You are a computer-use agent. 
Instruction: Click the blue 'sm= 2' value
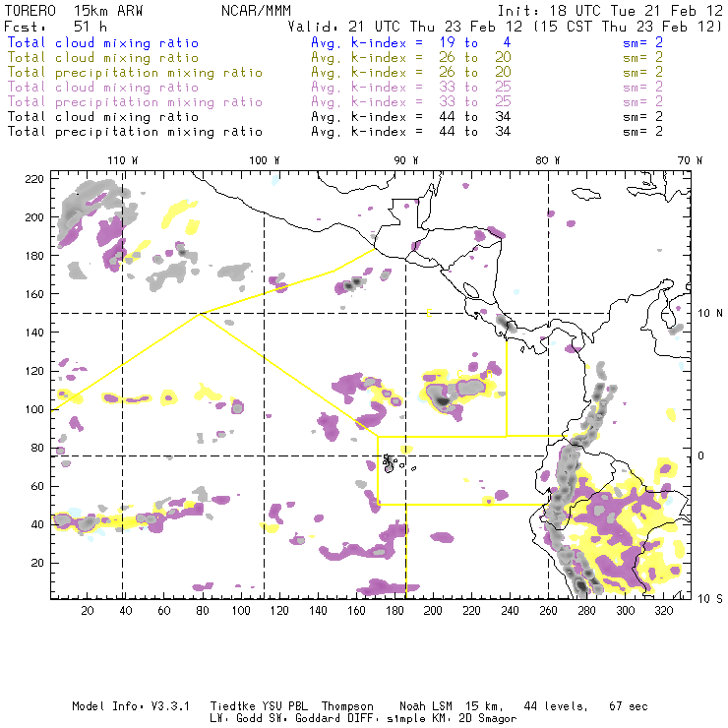[x=642, y=42]
